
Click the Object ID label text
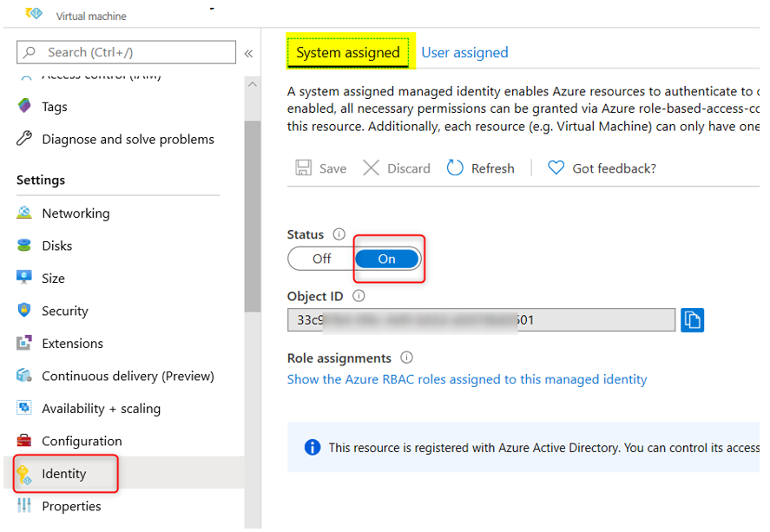tap(315, 296)
